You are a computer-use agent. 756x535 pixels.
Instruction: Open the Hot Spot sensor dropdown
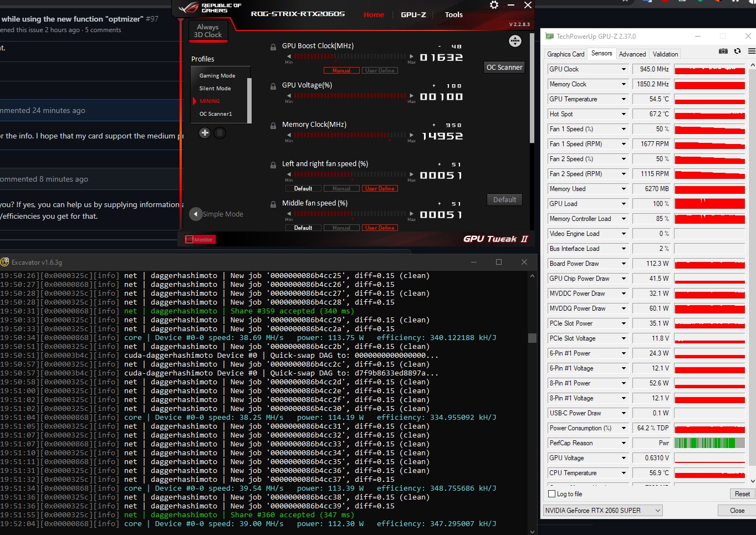(x=587, y=114)
